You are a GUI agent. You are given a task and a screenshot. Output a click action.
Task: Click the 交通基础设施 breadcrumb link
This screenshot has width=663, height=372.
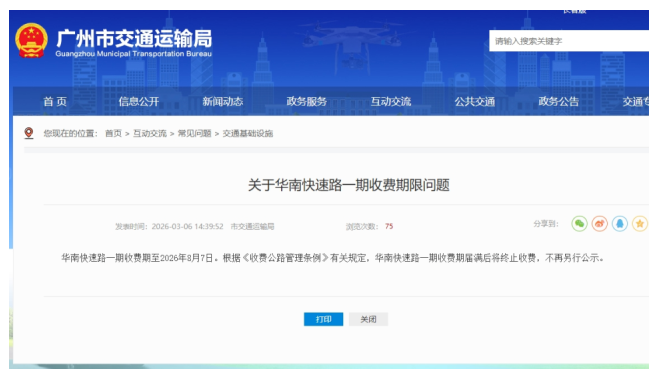[x=248, y=134]
